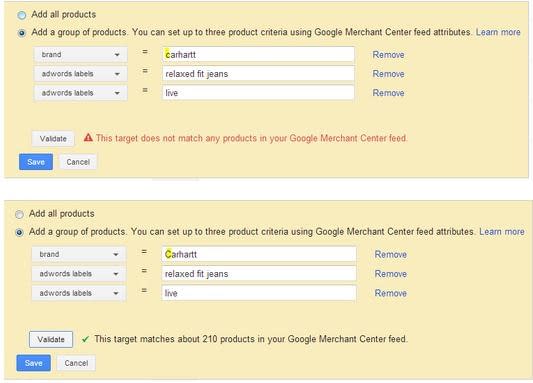The width and height of the screenshot is (533, 383).
Task: Click 'relaxed fit jeans' input in lower panel
Action: click(259, 274)
